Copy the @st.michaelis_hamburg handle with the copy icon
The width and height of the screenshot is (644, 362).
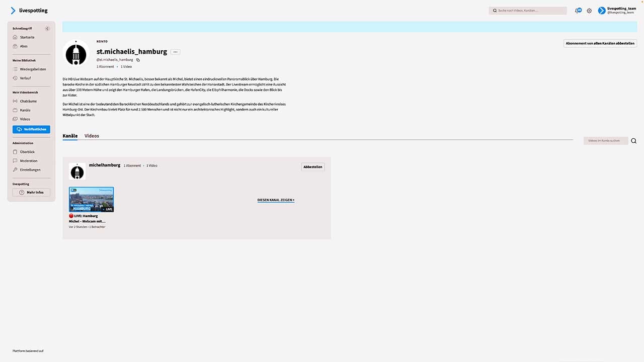138,60
